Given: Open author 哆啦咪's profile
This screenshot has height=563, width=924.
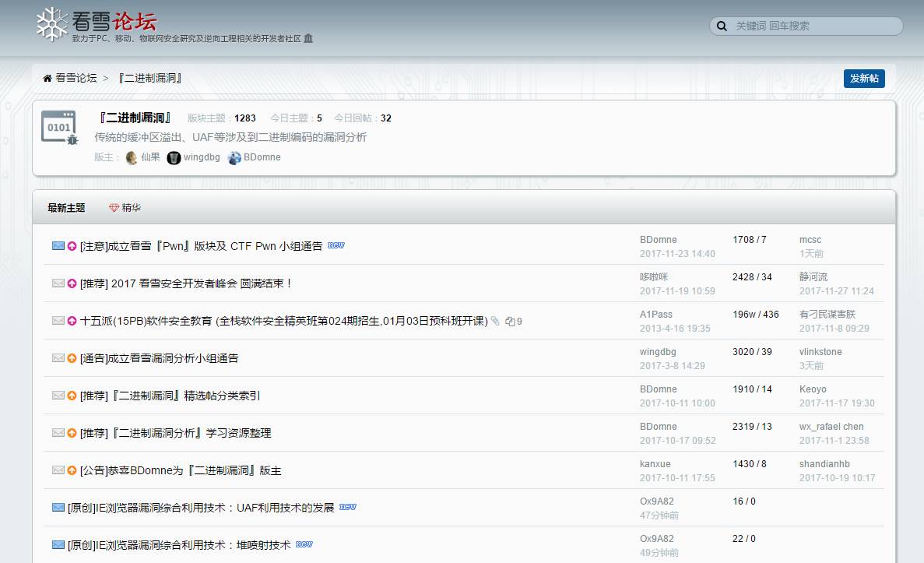Looking at the screenshot, I should [654, 276].
